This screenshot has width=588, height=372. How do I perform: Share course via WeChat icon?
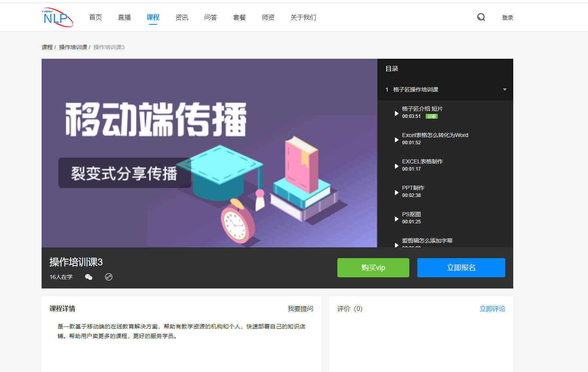(89, 277)
